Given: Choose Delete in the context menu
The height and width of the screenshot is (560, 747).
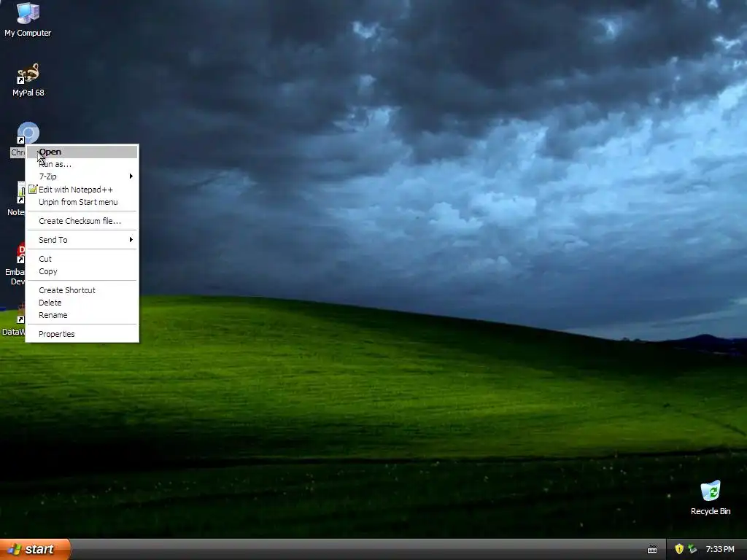Looking at the screenshot, I should point(82,303).
